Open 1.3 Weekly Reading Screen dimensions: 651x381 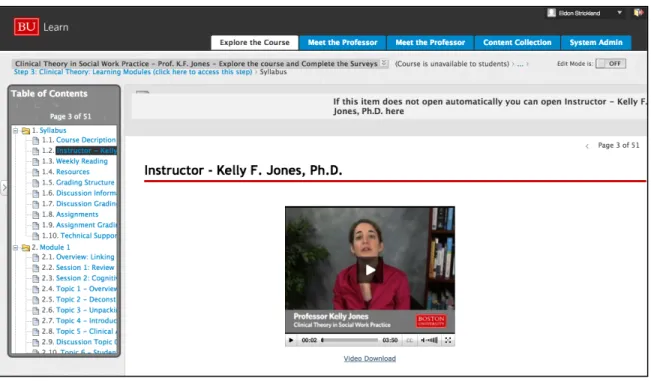point(82,161)
